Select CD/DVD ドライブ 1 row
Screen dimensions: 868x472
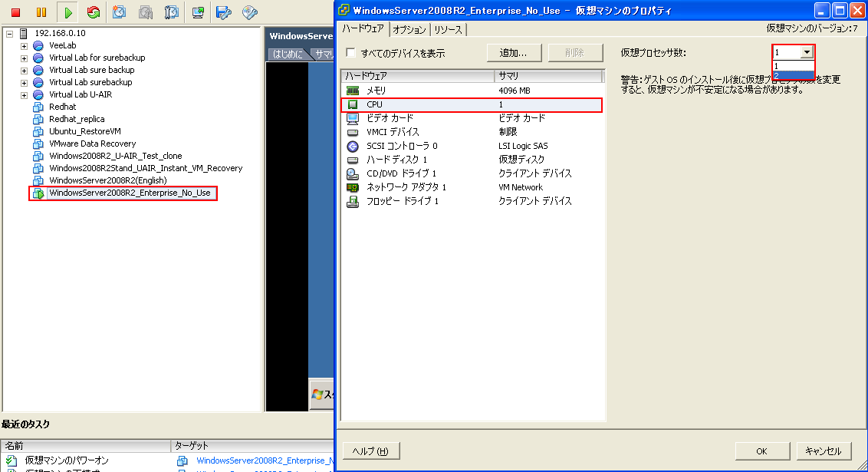(472, 173)
